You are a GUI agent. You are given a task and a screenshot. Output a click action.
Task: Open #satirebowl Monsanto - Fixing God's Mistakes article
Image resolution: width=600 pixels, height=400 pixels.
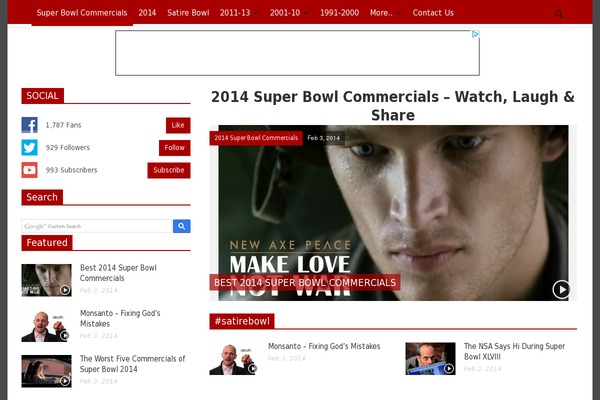tap(324, 346)
